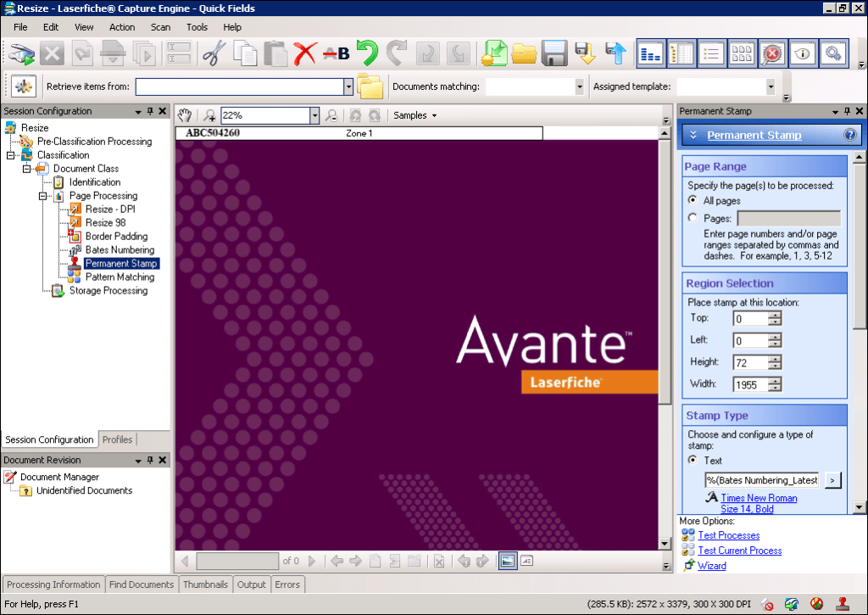Toggle pin on Document Revision pane
868x615 pixels.
(x=150, y=460)
